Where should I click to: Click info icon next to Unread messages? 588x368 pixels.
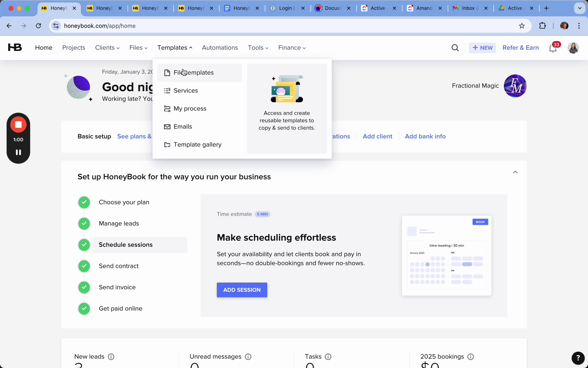(x=248, y=357)
